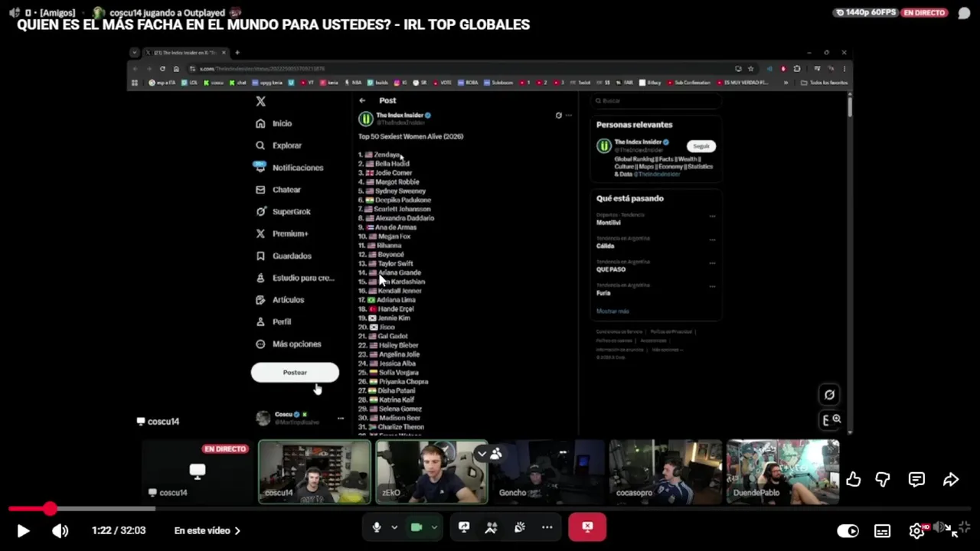Select the cocasopro webcam thumbnail
Screen dimensions: 980x551
tap(665, 471)
